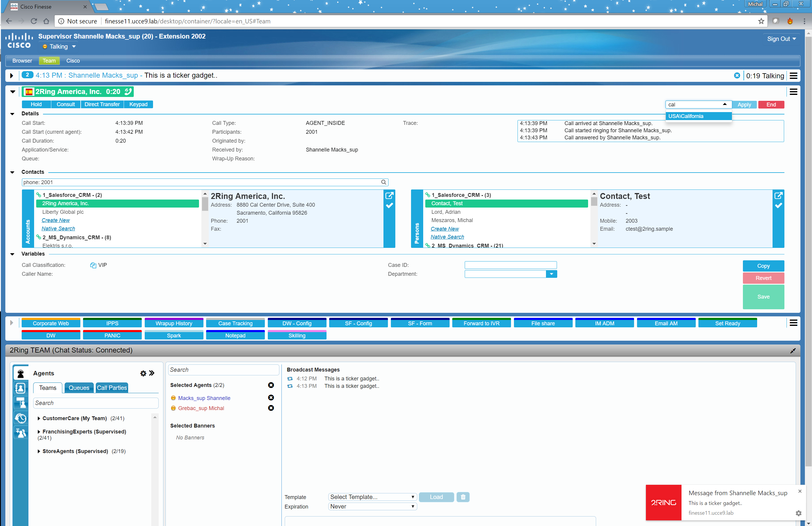This screenshot has height=526, width=812.
Task: Click Create New link under Persons
Action: (x=445, y=229)
